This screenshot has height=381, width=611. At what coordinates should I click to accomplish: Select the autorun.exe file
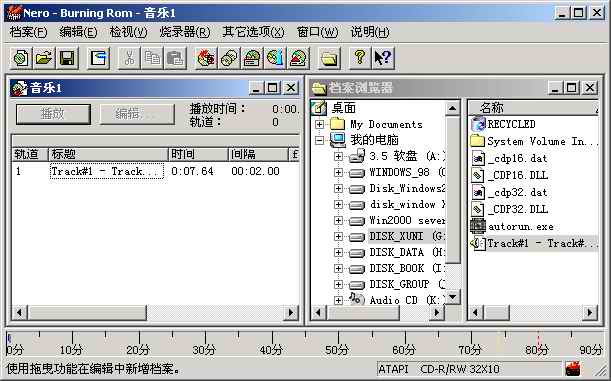point(512,226)
